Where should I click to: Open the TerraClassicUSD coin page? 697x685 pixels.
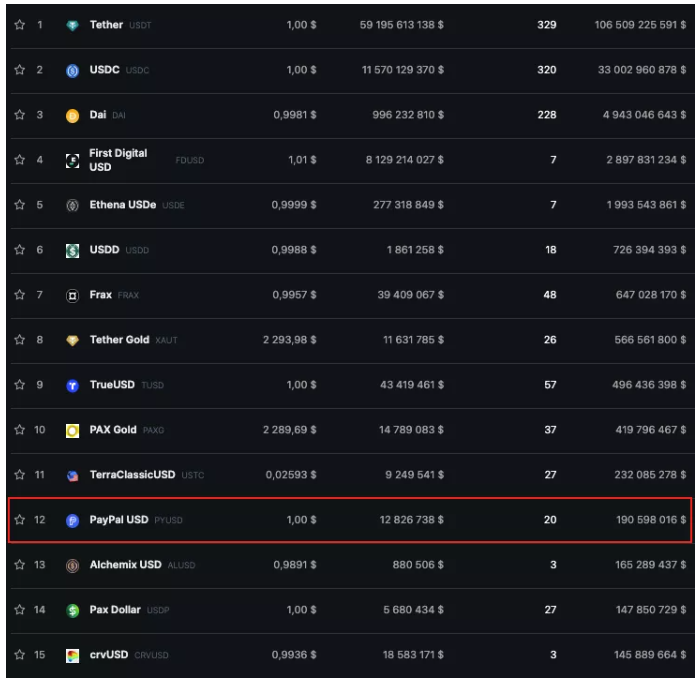pos(133,475)
